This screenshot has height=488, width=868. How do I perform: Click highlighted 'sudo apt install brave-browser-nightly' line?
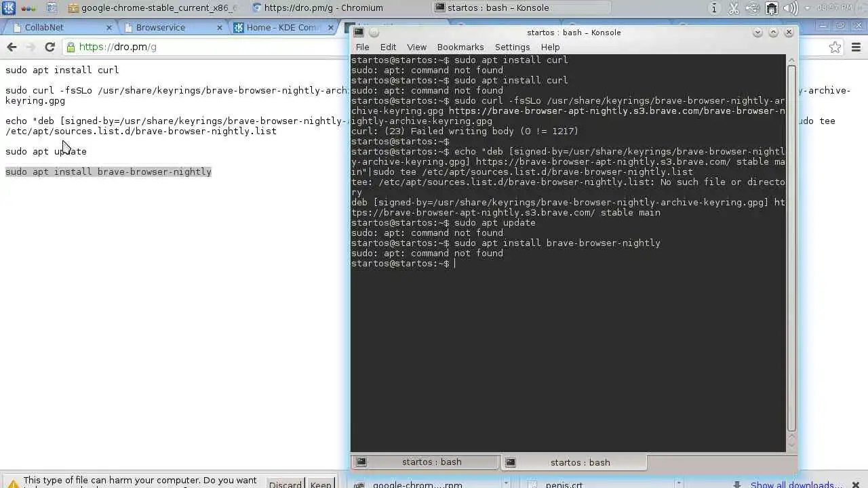[108, 171]
